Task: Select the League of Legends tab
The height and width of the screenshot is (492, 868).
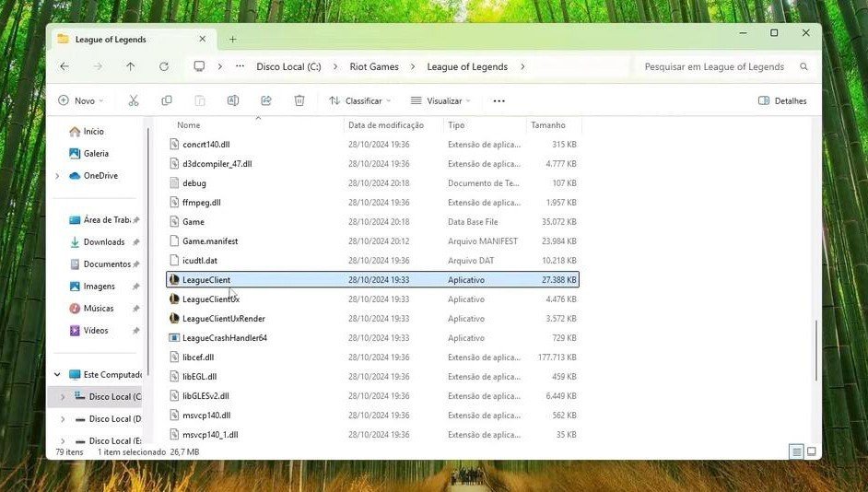Action: coord(132,40)
